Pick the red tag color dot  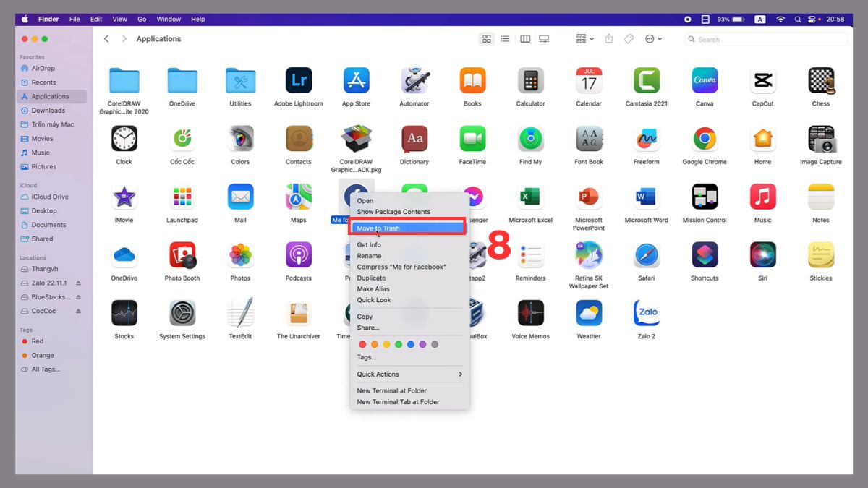coord(363,345)
